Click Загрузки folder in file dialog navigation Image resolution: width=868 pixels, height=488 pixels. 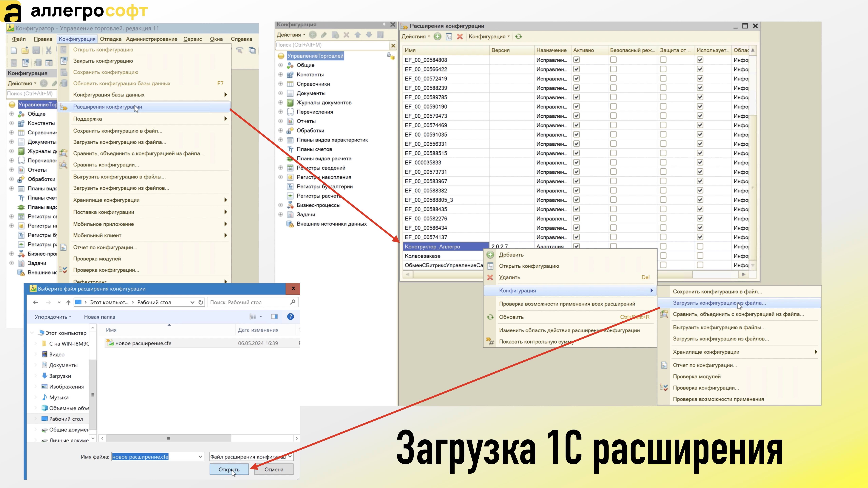point(60,376)
